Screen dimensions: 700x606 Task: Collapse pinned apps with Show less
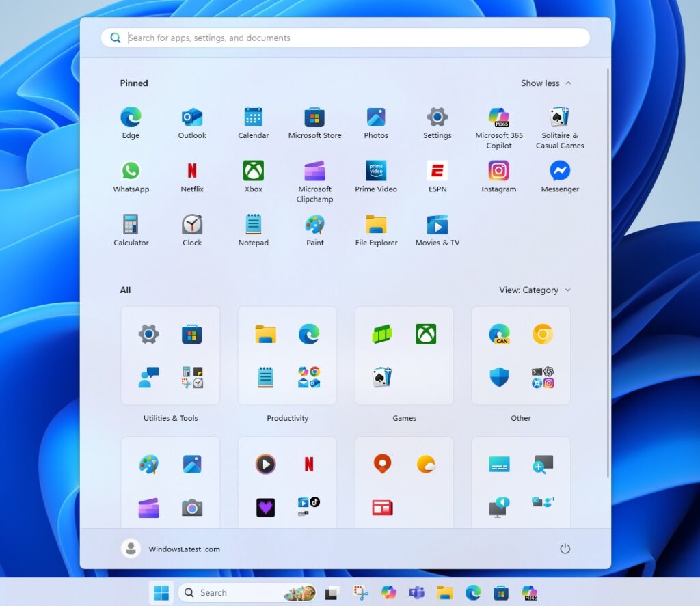click(x=546, y=83)
